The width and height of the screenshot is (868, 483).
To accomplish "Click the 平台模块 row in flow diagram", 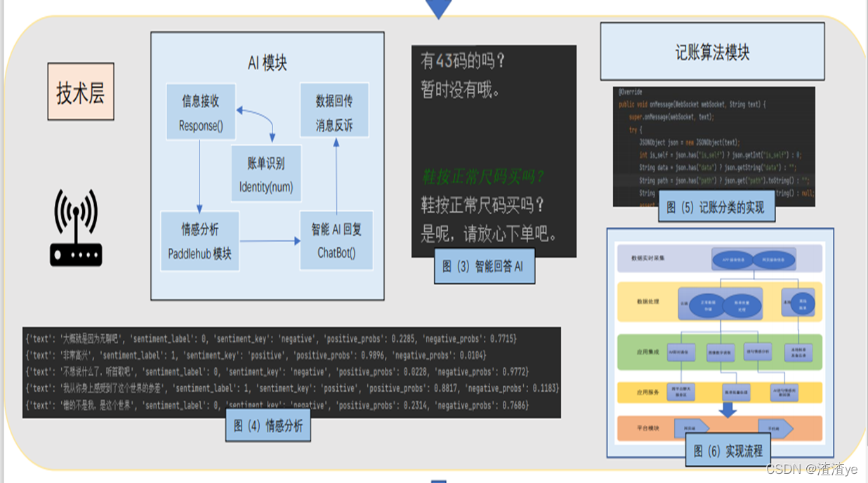I will (719, 428).
